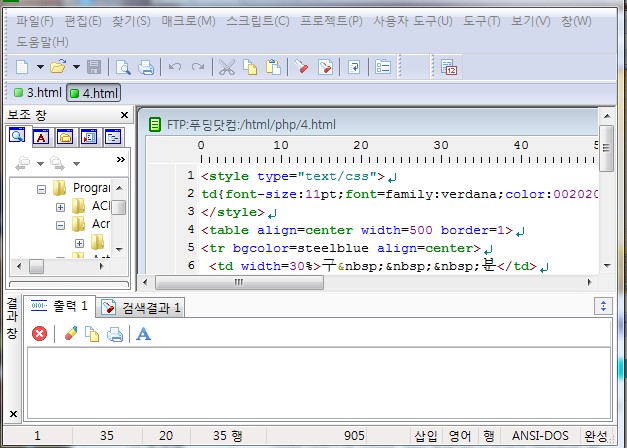The image size is (627, 448).
Task: Click the font 'A' icon in output toolbar
Action: [x=143, y=334]
